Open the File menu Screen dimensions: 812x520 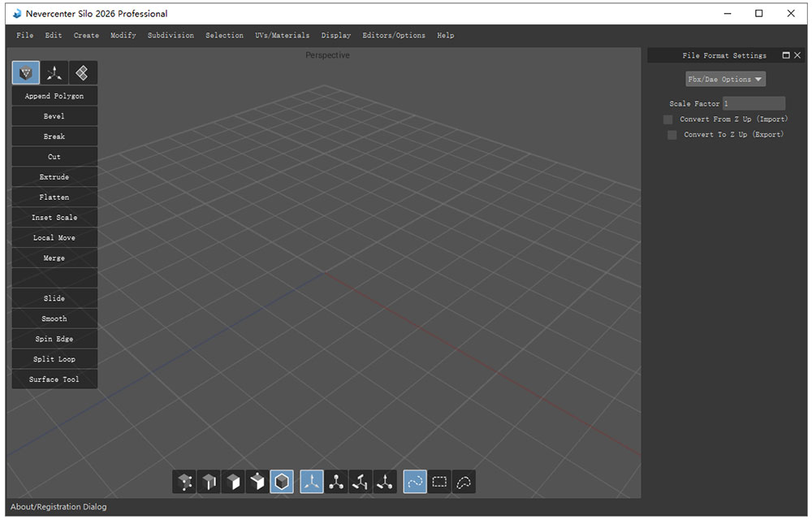pos(25,36)
